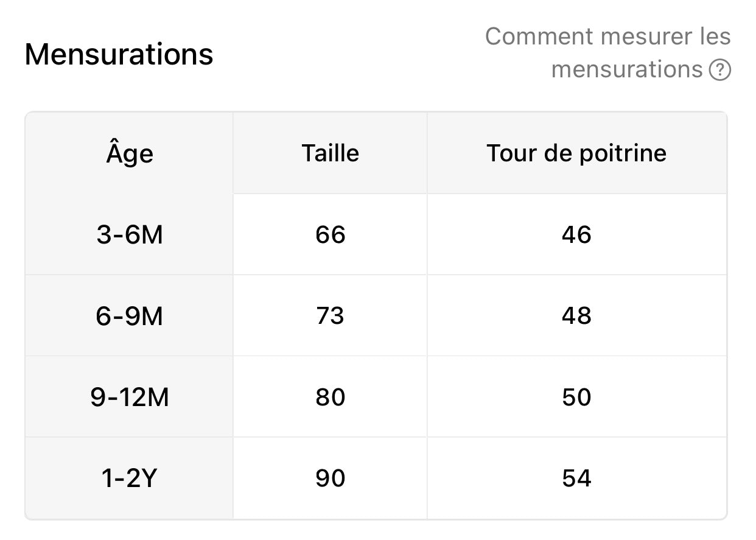Click chest measurement 50
Screen dimensions: 756x540
click(576, 397)
